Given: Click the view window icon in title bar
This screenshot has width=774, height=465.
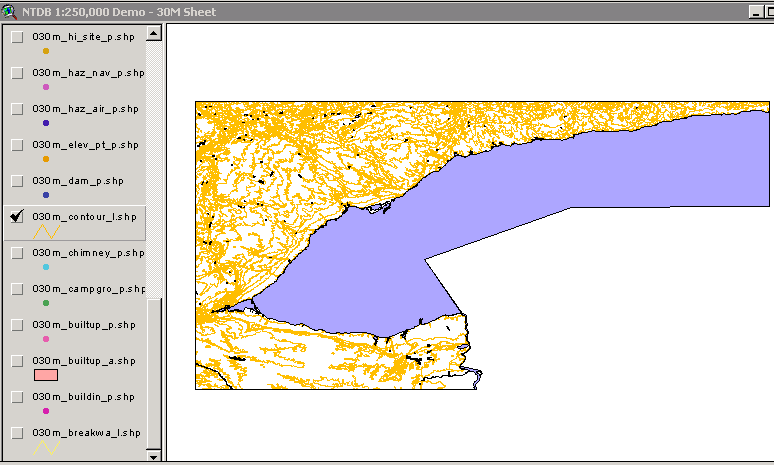Looking at the screenshot, I should point(9,11).
